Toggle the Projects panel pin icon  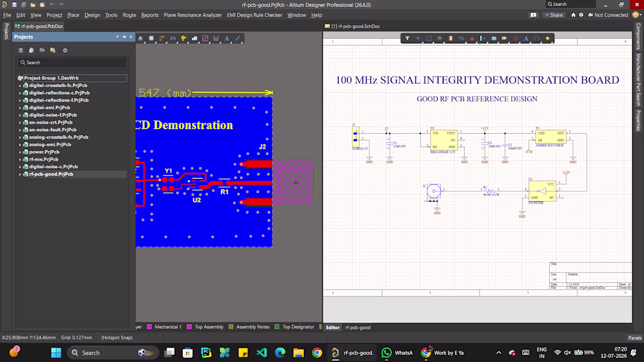(x=125, y=37)
